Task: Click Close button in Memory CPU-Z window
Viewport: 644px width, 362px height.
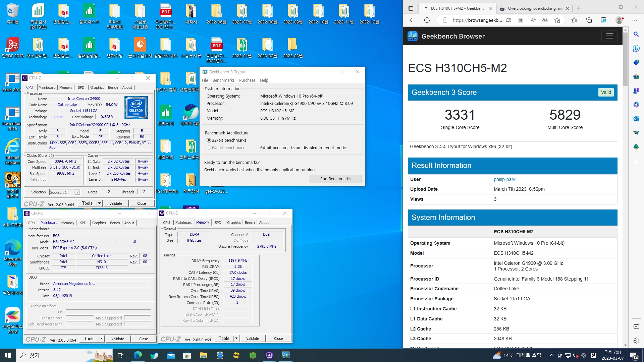Action: pyautogui.click(x=278, y=339)
